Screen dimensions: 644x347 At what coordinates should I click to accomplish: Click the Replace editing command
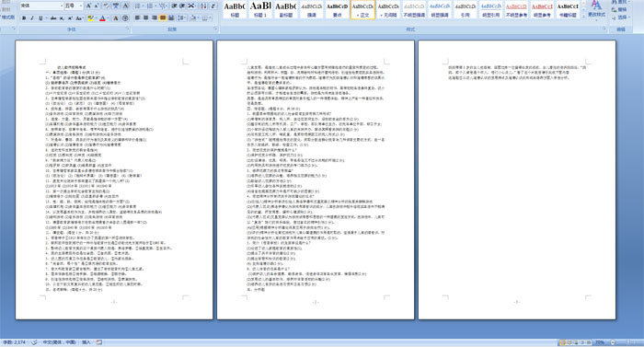(x=619, y=10)
